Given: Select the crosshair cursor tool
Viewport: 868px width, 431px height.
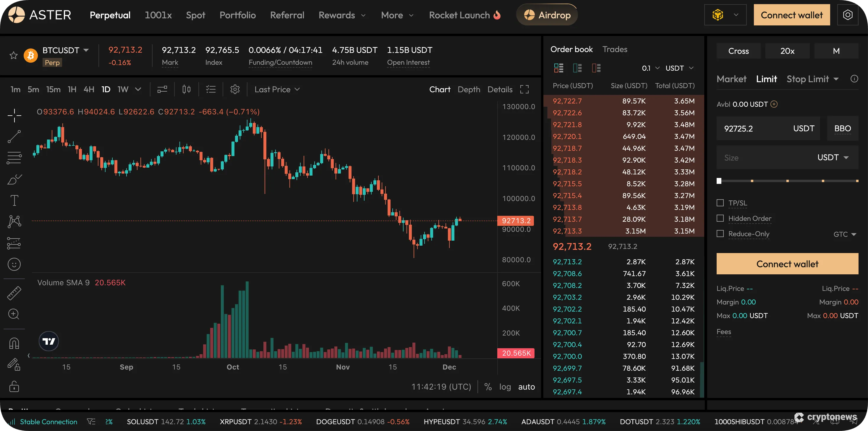Looking at the screenshot, I should tap(14, 116).
